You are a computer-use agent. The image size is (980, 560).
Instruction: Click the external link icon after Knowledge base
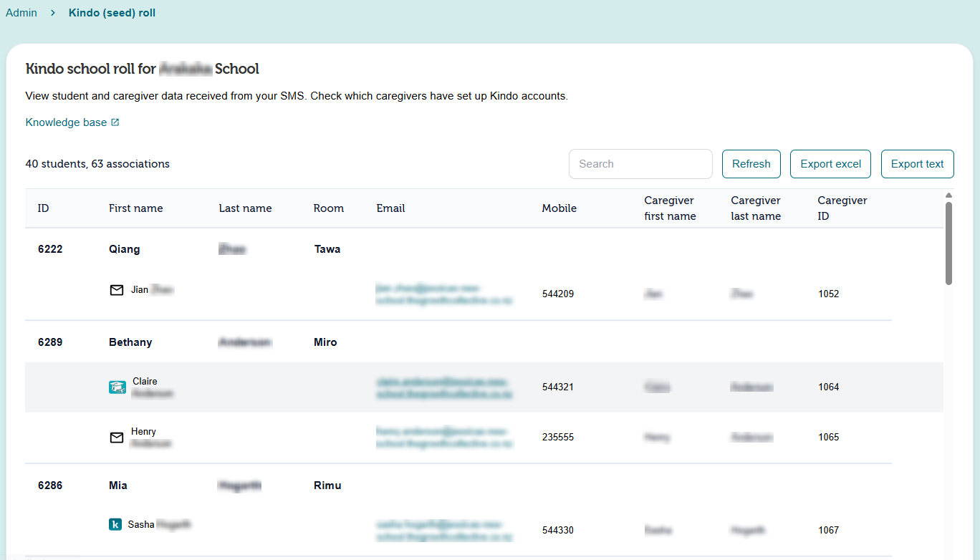[115, 122]
